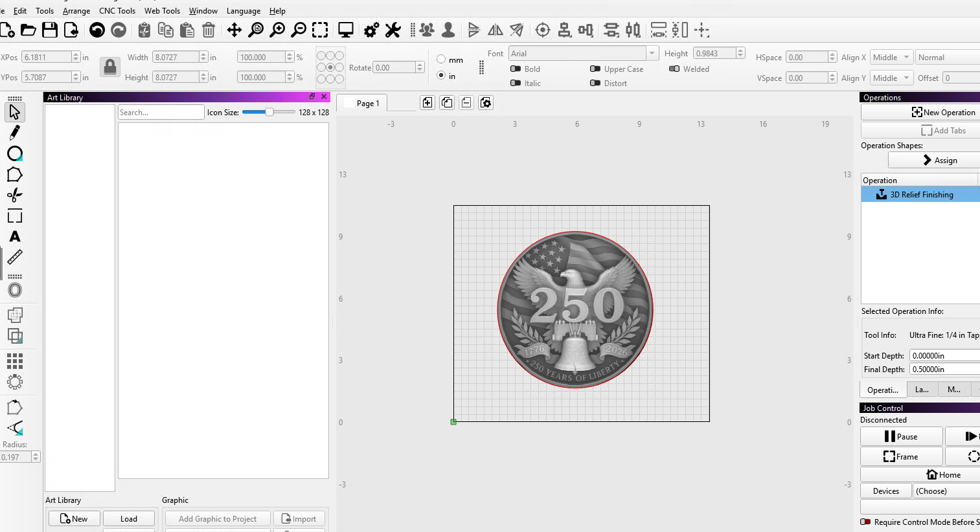Create a new file with the toolbar icon
Viewport: 980px width, 532px height.
point(7,30)
